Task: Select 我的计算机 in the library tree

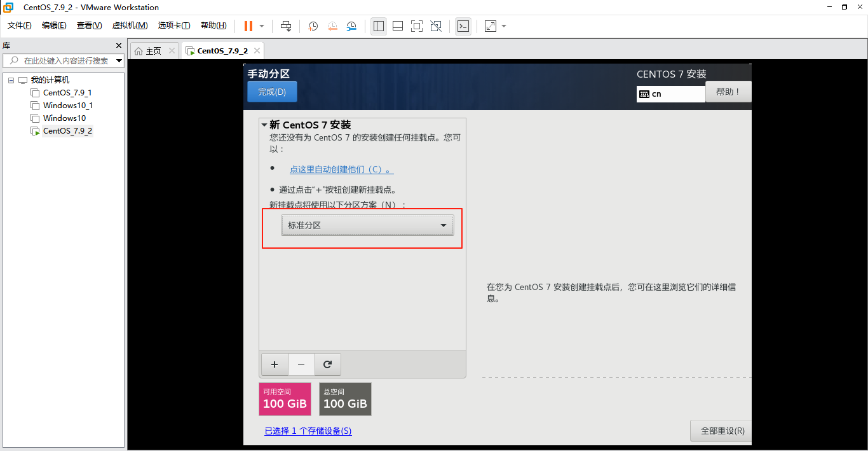Action: pos(50,80)
